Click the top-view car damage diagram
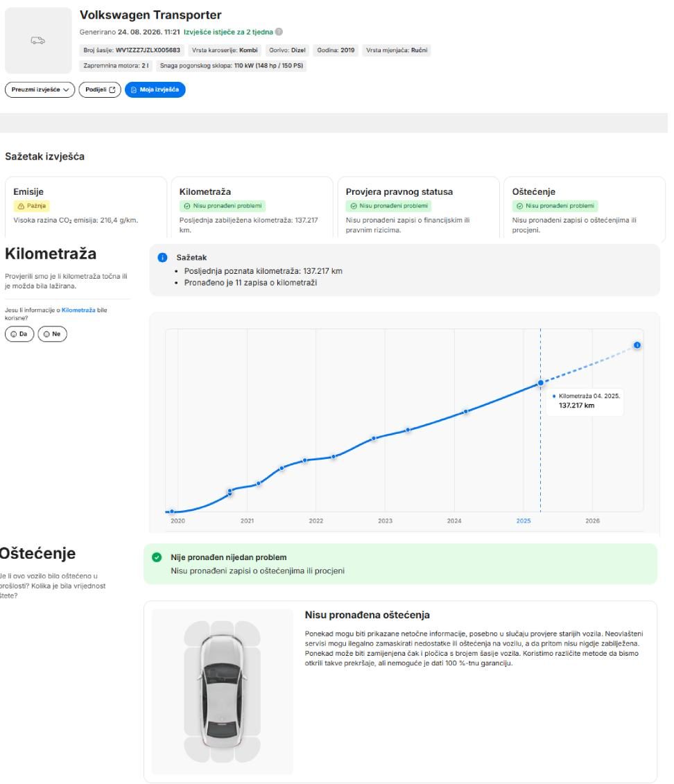The image size is (674, 784). click(x=223, y=691)
